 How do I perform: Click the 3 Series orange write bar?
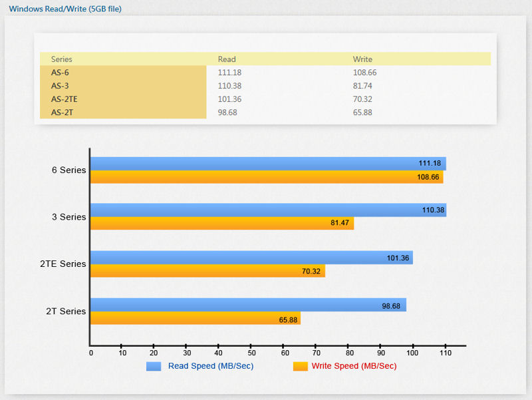(x=222, y=224)
